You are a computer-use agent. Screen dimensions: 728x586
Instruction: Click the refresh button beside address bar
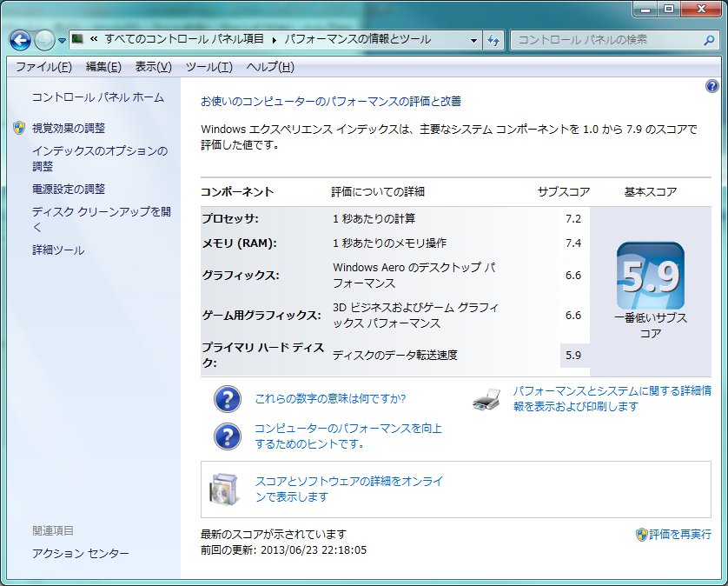493,40
